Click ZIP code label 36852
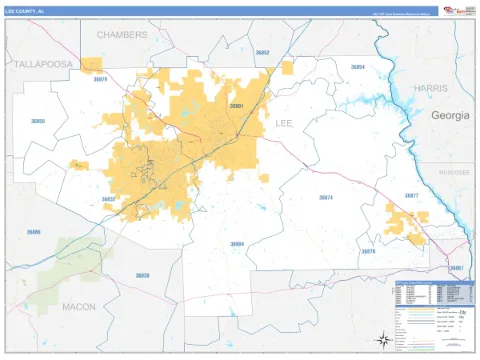Screen dimensions: 480x360 263,53
